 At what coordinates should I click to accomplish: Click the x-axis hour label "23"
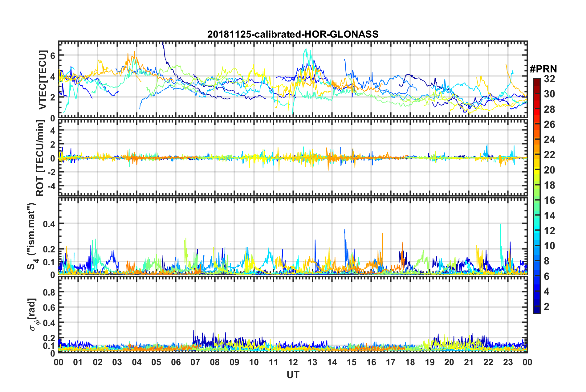pyautogui.click(x=508, y=362)
